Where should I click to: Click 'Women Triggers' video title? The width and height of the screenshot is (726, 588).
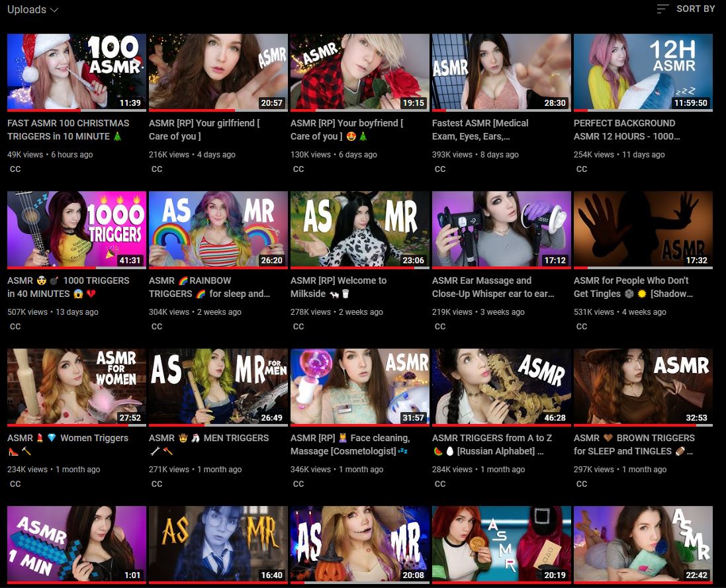[x=68, y=444]
